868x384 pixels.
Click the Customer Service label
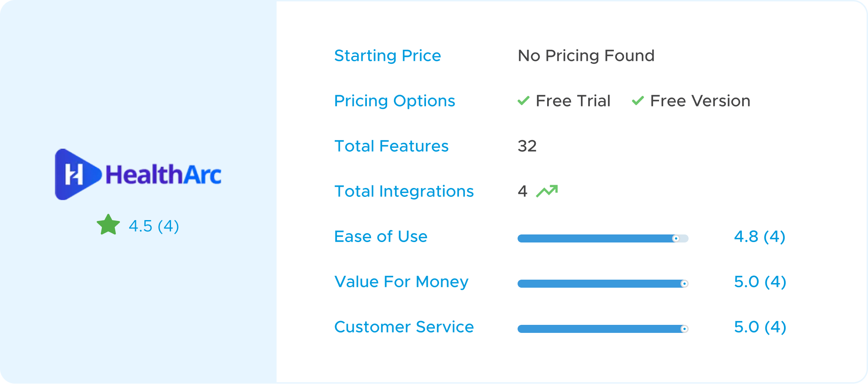[x=404, y=327]
